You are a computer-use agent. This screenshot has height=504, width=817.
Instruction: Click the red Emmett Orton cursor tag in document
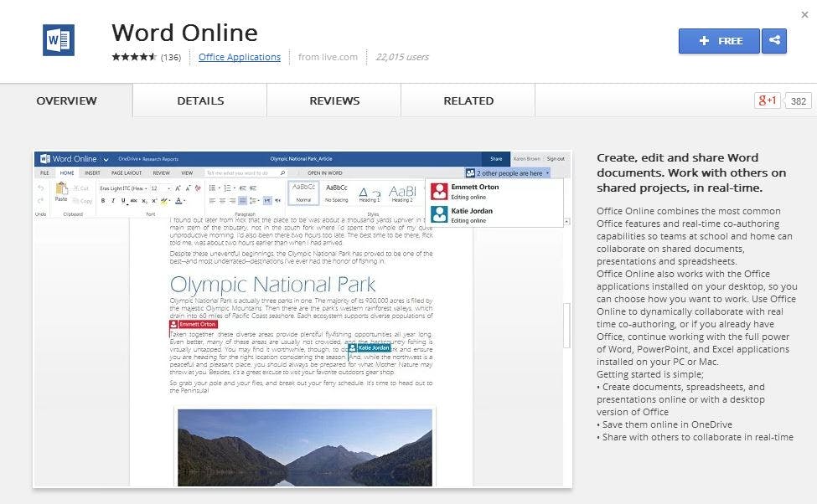click(194, 324)
